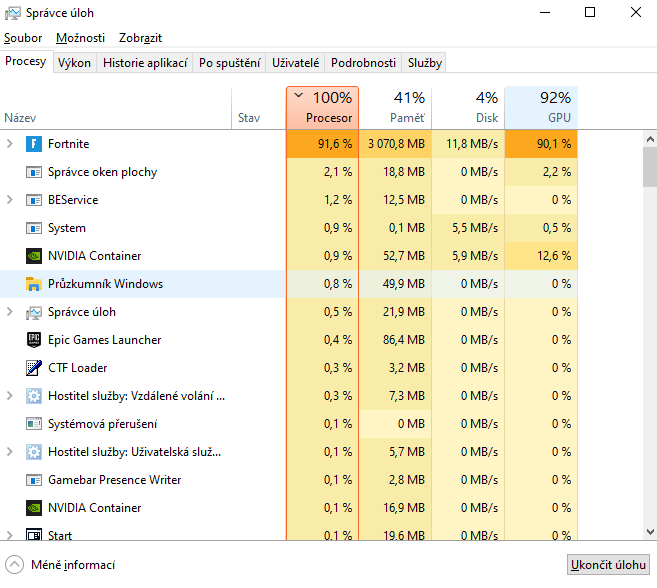Expand the Fortnite process group
Screen dimensions: 657x588
click(10, 144)
